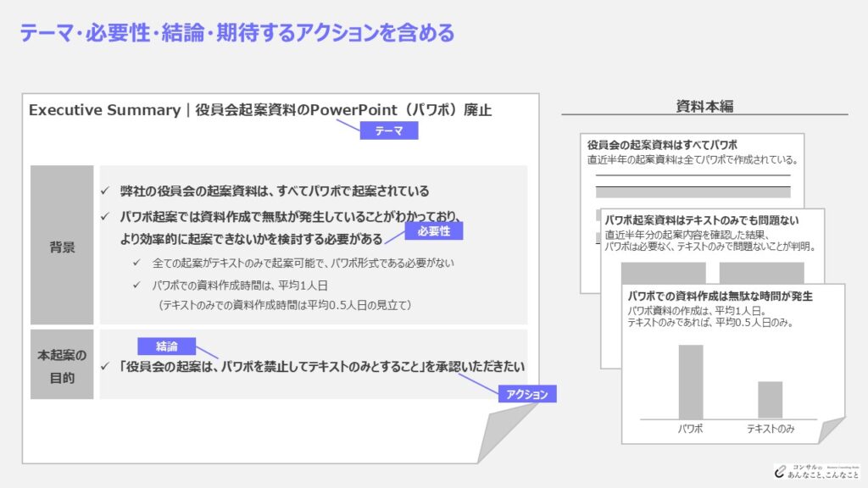Image resolution: width=868 pixels, height=488 pixels.
Task: Select the tall パワポ chart bar
Action: coord(691,382)
